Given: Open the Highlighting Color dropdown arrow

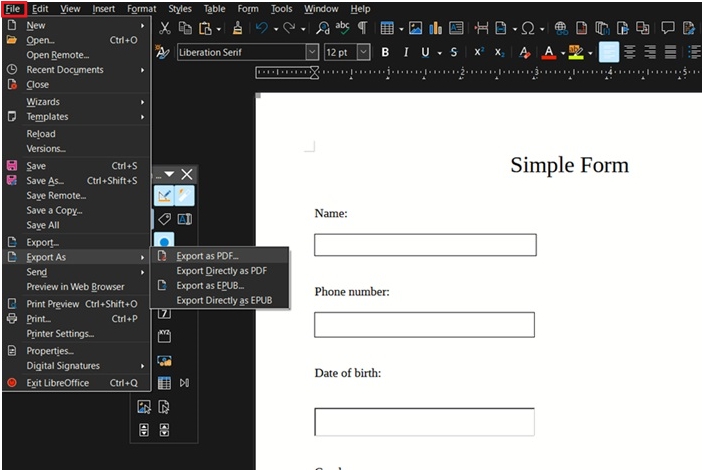Looking at the screenshot, I should (x=590, y=53).
